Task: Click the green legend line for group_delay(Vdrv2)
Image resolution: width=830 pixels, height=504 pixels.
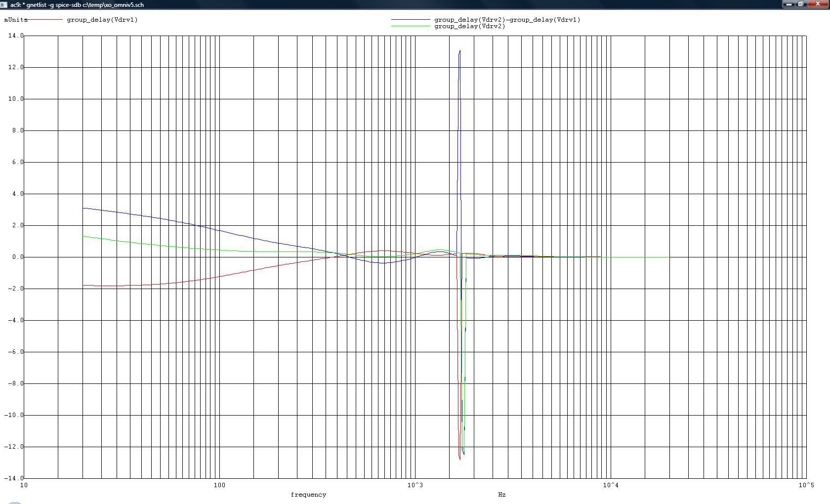Action: pyautogui.click(x=411, y=26)
